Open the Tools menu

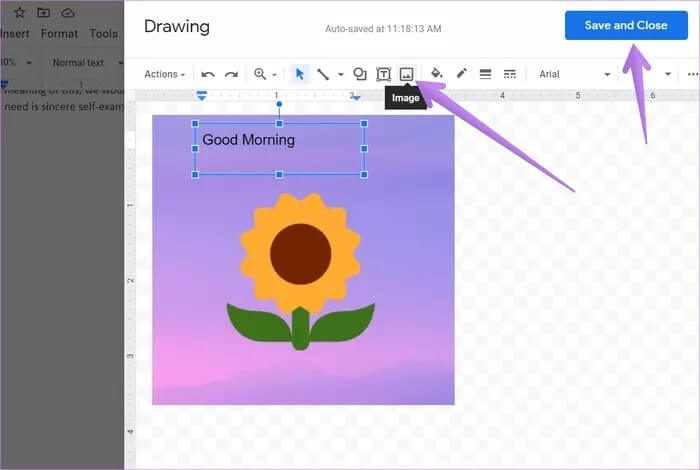(x=103, y=33)
